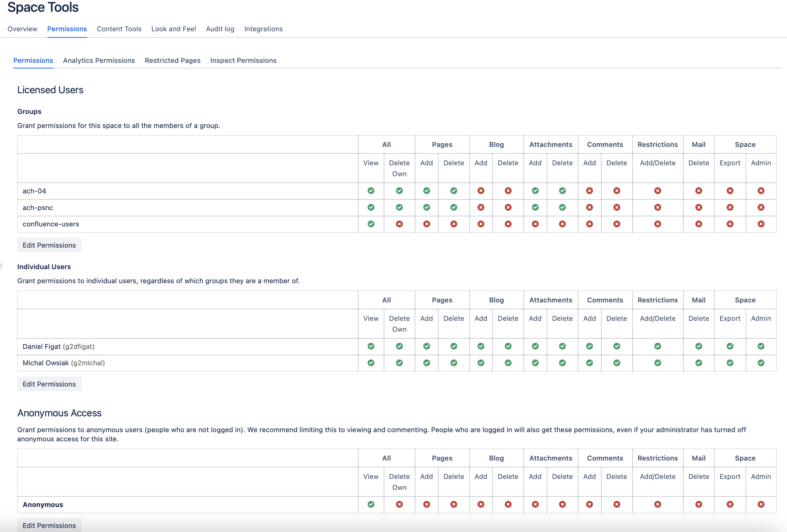
Task: Click Anonymous Blog Add red cross
Action: tap(480, 504)
